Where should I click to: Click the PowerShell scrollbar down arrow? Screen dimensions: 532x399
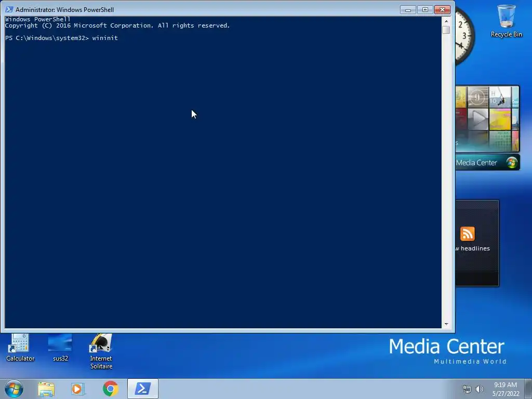click(x=446, y=324)
